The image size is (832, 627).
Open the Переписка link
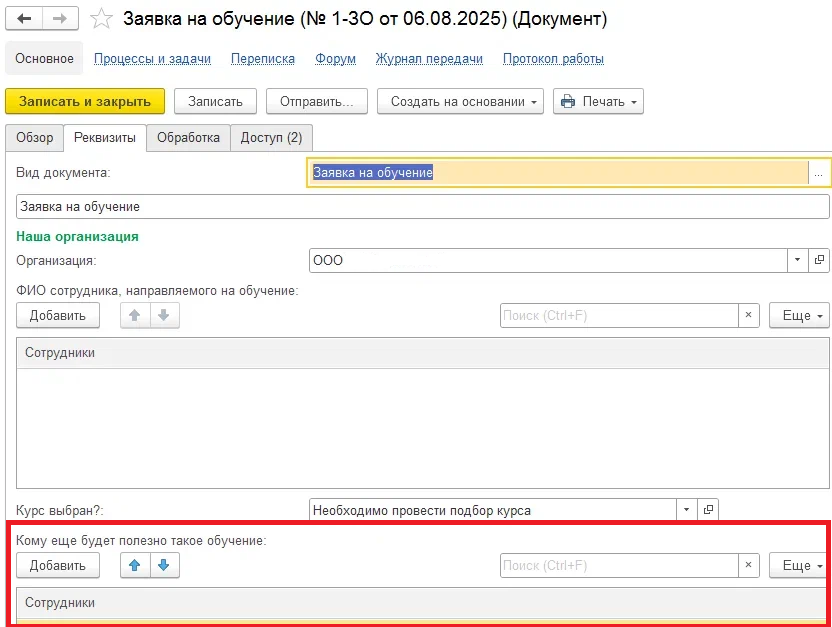click(x=263, y=58)
